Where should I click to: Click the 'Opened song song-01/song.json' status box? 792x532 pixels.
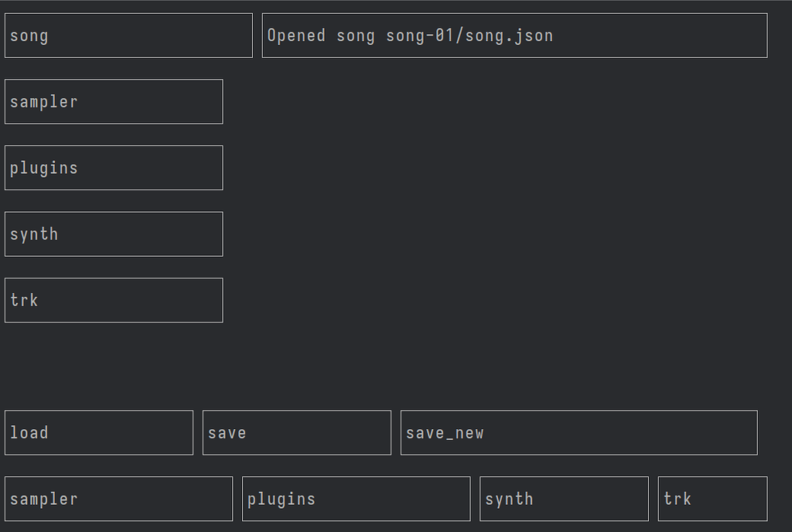click(x=514, y=36)
